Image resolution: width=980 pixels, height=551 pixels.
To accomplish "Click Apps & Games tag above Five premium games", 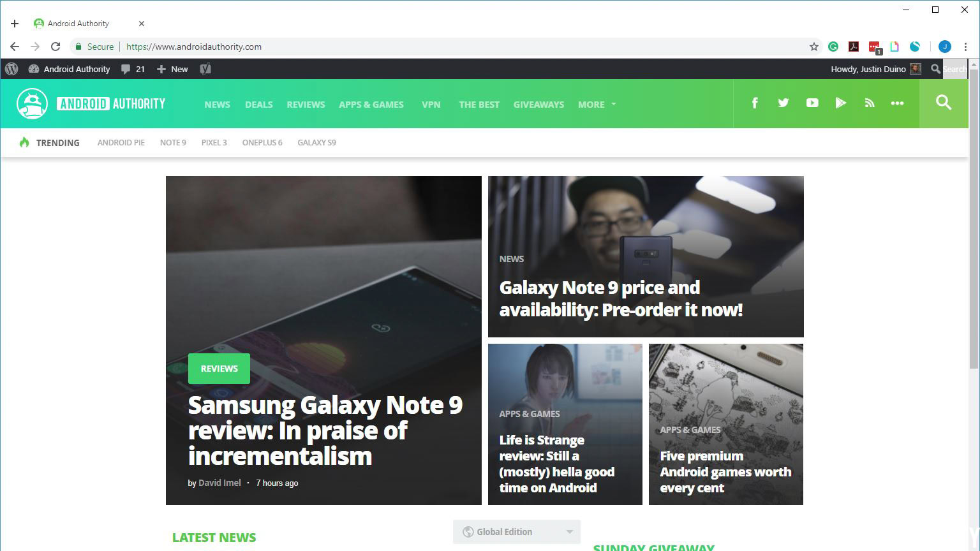I will coord(690,430).
